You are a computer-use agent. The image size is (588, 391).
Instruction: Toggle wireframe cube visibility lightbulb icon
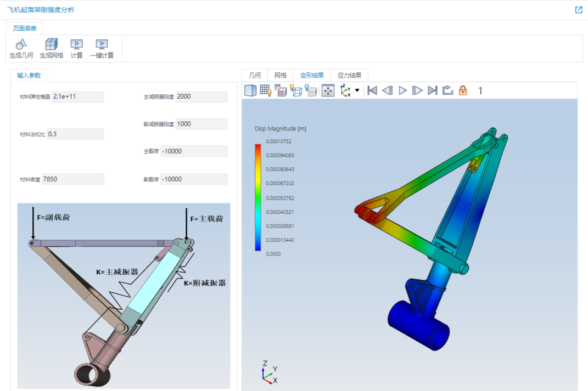(x=296, y=90)
